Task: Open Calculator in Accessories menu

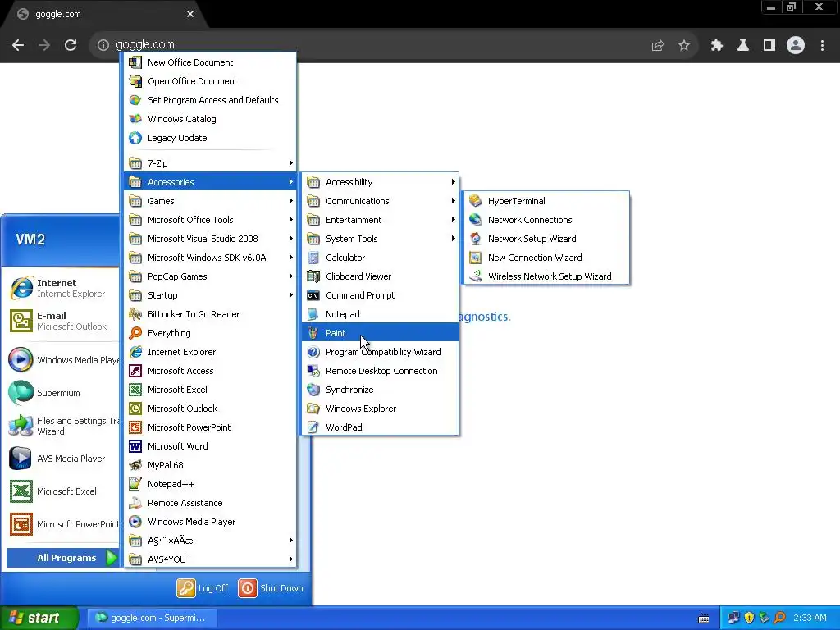Action: click(381, 257)
